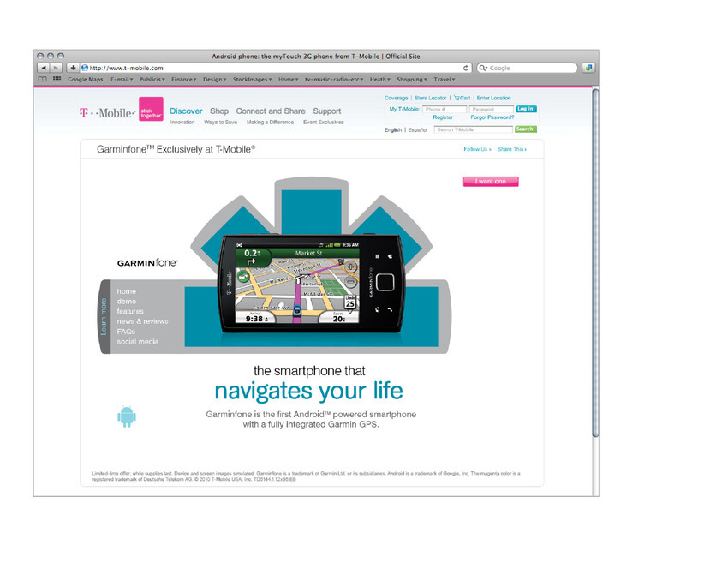Expand the Design bookmarks folder
The height and width of the screenshot is (563, 728).
214,80
